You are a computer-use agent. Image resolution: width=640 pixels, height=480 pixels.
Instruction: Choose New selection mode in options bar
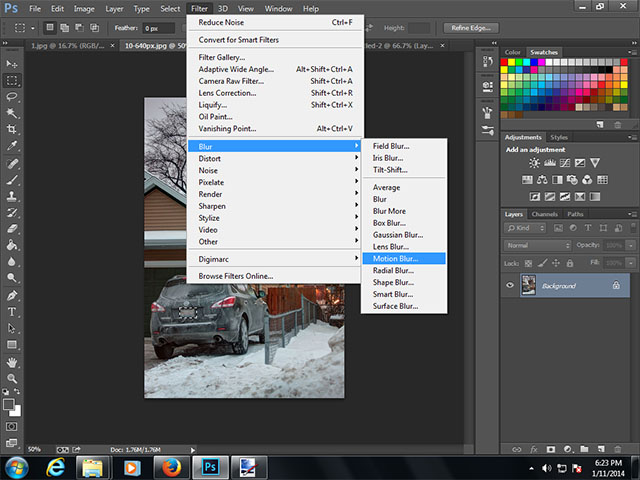click(50, 28)
